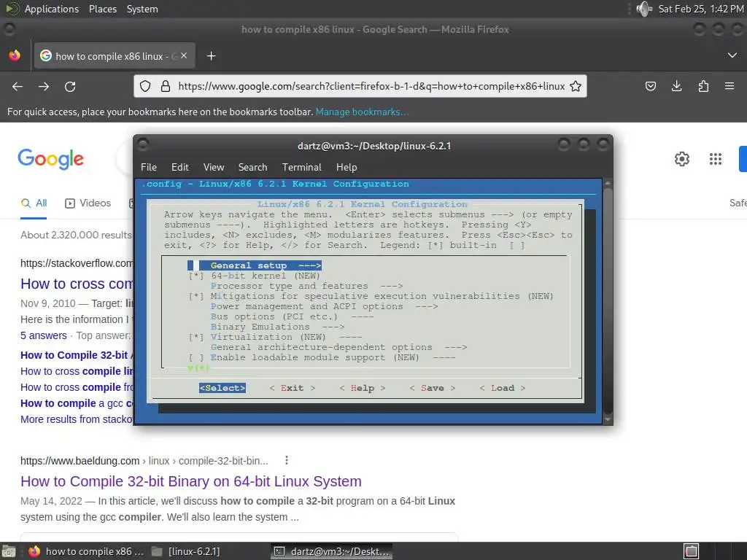747x560 pixels.
Task: Open 'How to Compile 32-bit Binary' result
Action: [x=191, y=481]
